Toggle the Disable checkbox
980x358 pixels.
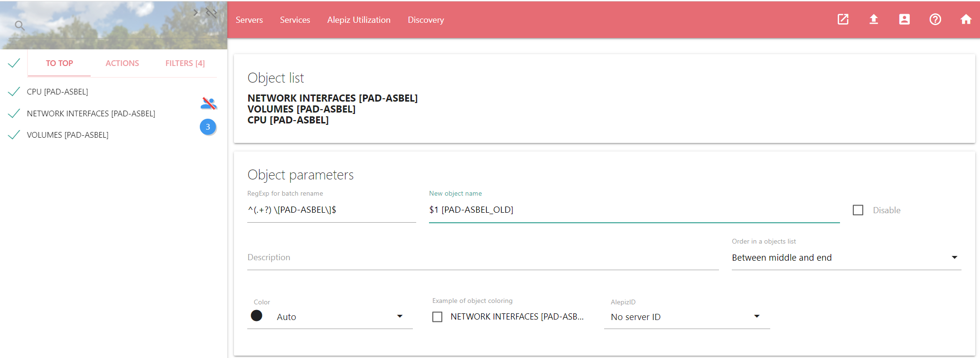coord(858,210)
